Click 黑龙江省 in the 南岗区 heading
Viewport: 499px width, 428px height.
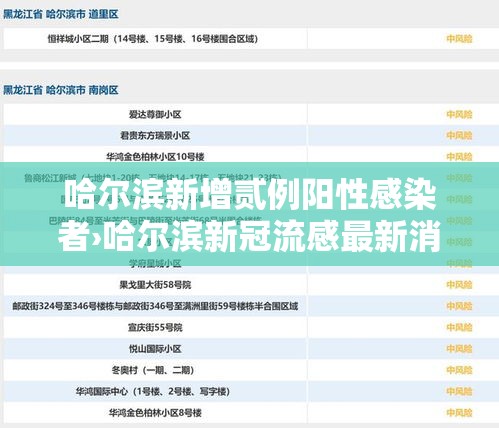tap(23, 90)
